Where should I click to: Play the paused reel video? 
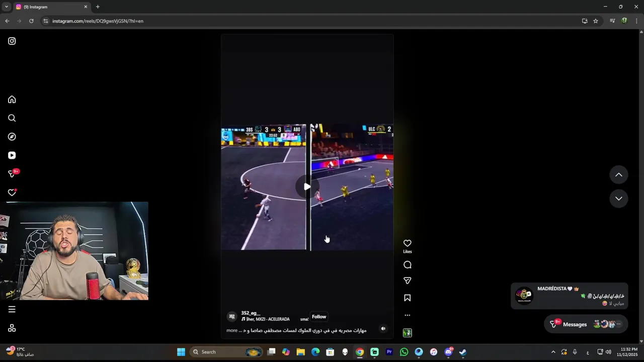pyautogui.click(x=307, y=187)
